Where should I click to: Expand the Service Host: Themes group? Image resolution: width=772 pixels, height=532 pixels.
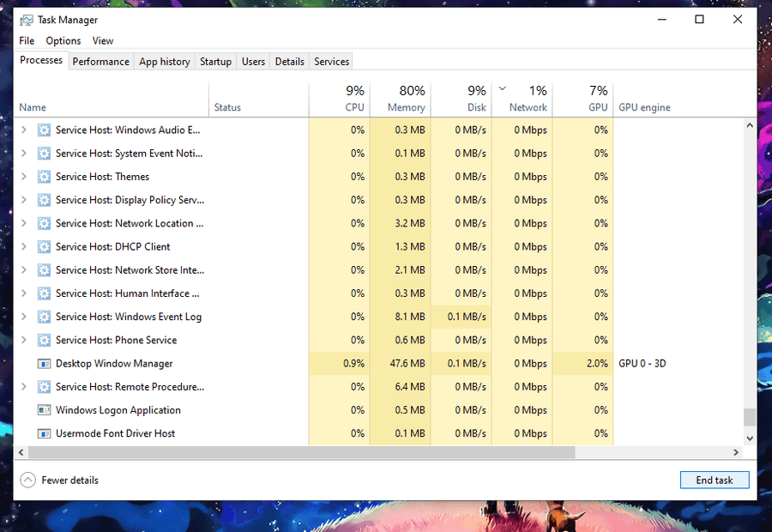point(24,177)
